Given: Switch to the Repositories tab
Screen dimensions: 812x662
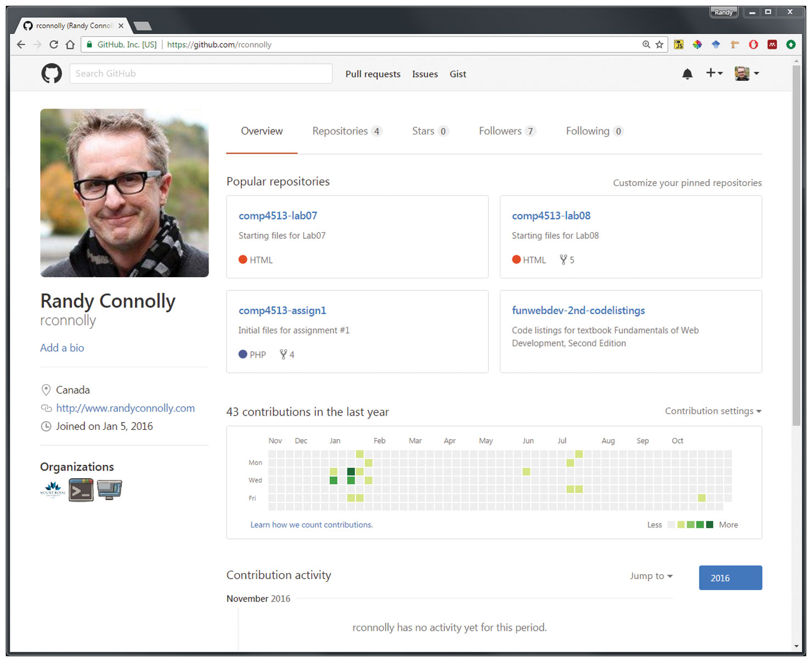Looking at the screenshot, I should (x=346, y=131).
